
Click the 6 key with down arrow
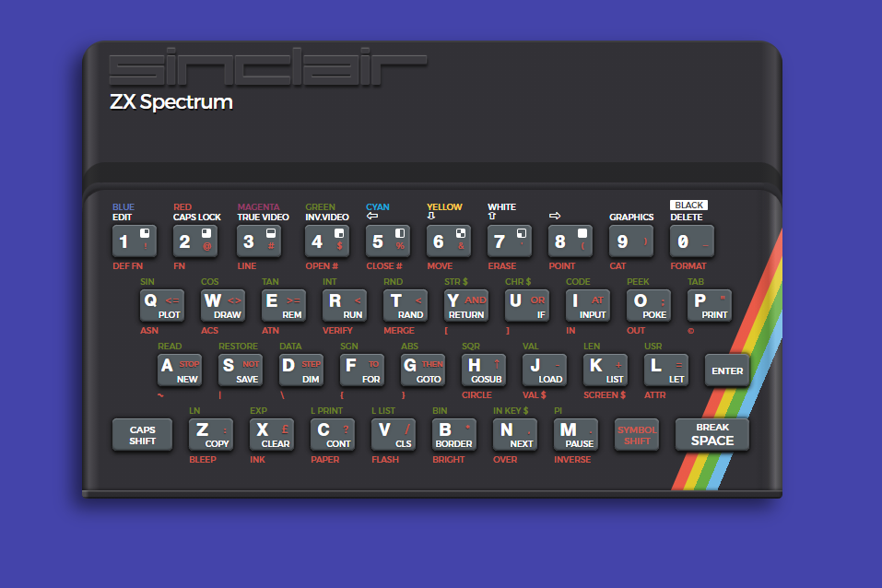click(x=449, y=241)
